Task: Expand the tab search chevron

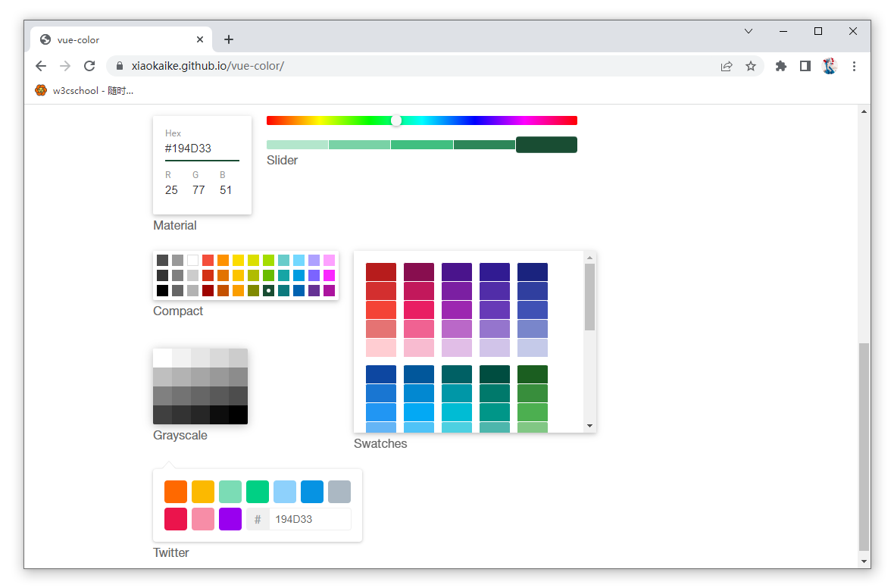Action: point(749,31)
